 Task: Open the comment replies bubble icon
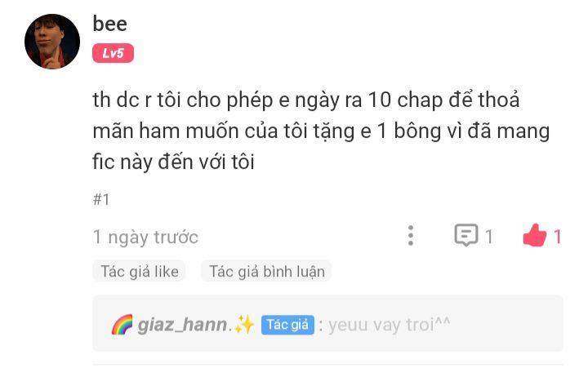pyautogui.click(x=466, y=235)
